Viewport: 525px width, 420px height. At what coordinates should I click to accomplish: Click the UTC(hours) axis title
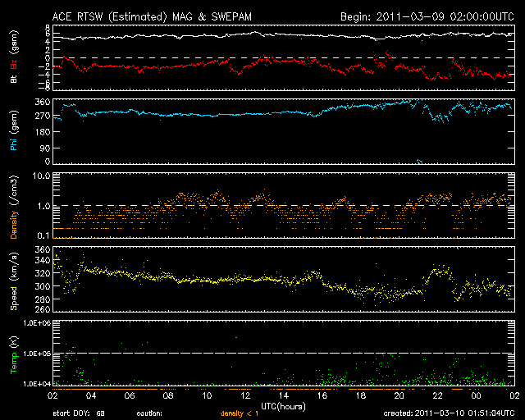[x=284, y=405]
